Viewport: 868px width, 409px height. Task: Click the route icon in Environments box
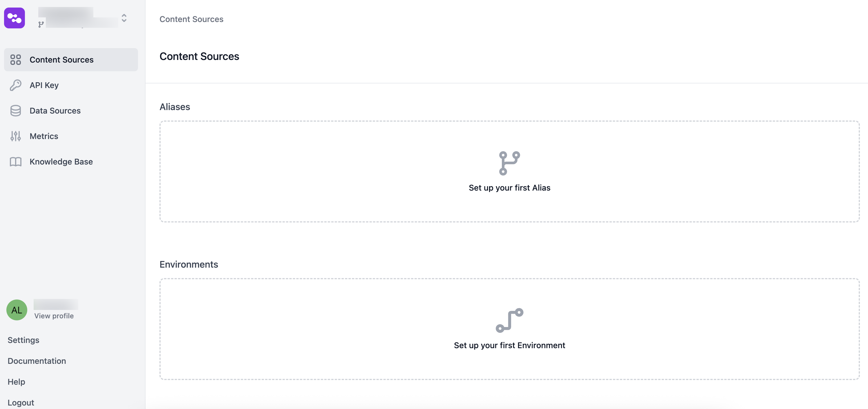pos(509,320)
